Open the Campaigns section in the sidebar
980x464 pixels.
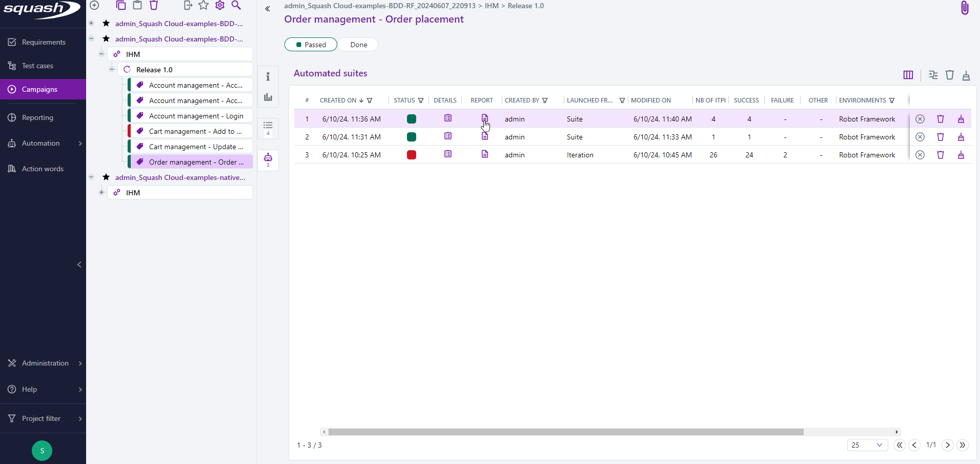40,89
